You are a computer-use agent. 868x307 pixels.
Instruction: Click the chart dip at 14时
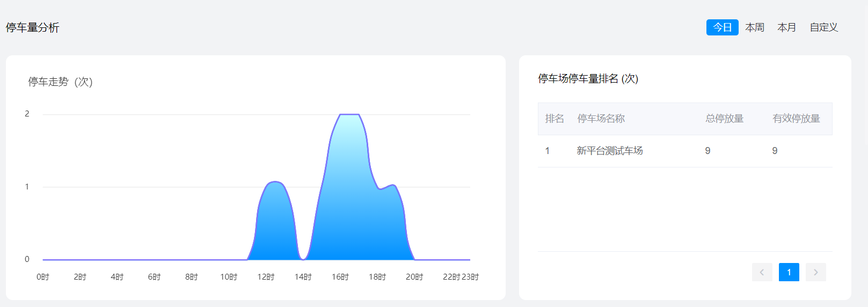pyautogui.click(x=303, y=259)
